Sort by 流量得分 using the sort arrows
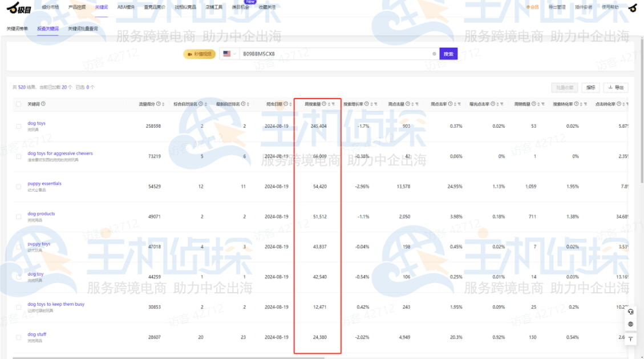This screenshot has height=359, width=644. [164, 104]
